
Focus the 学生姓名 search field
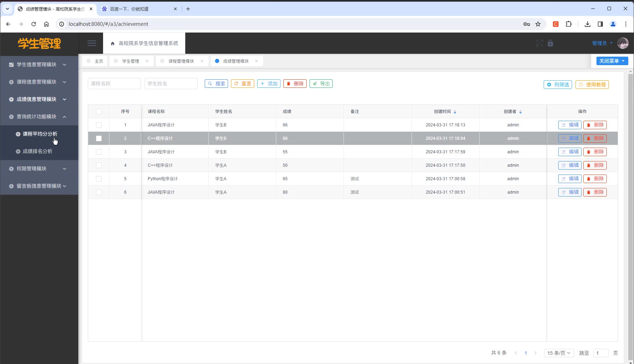(x=171, y=84)
